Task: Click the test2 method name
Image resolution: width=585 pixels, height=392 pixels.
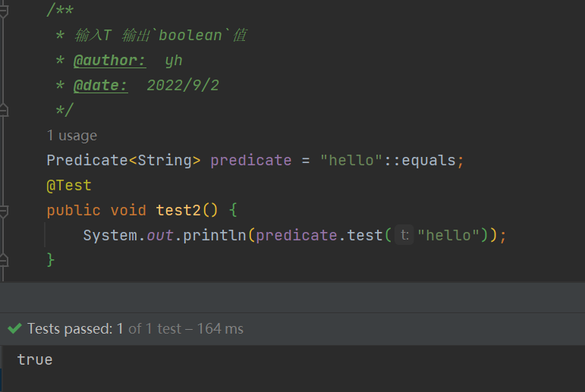Action: [179, 210]
